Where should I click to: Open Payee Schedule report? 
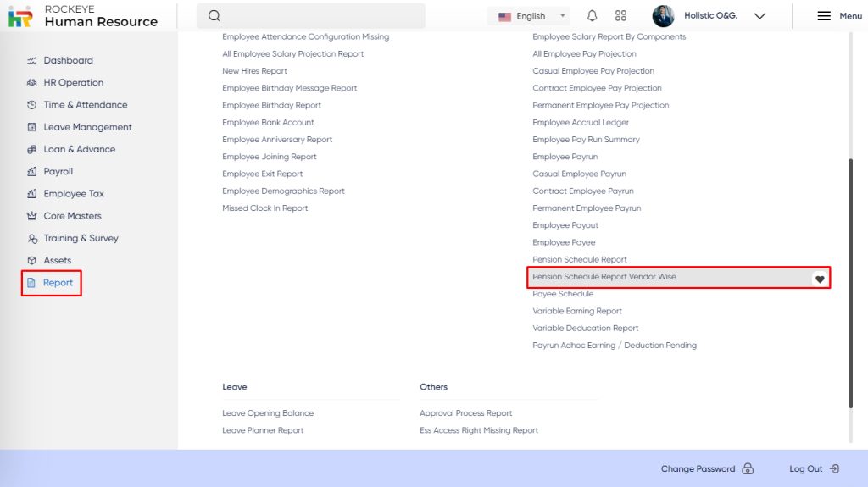point(563,294)
